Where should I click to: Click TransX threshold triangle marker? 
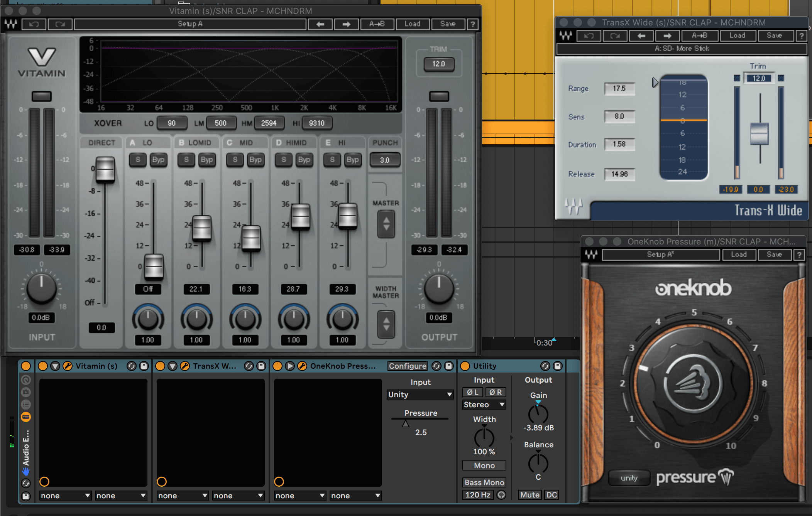(655, 83)
